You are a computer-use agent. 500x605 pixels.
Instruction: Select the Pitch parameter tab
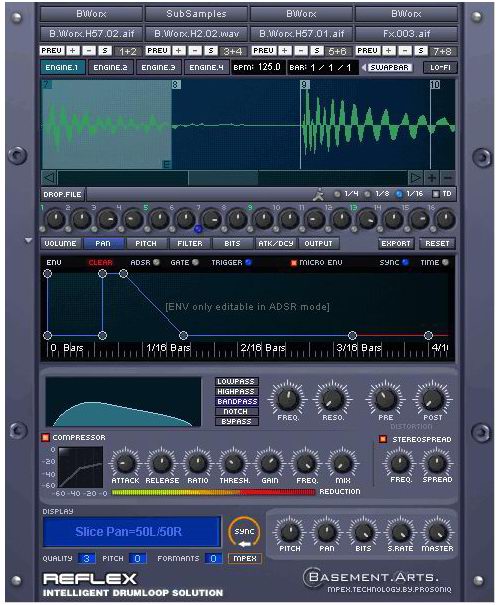tap(146, 243)
